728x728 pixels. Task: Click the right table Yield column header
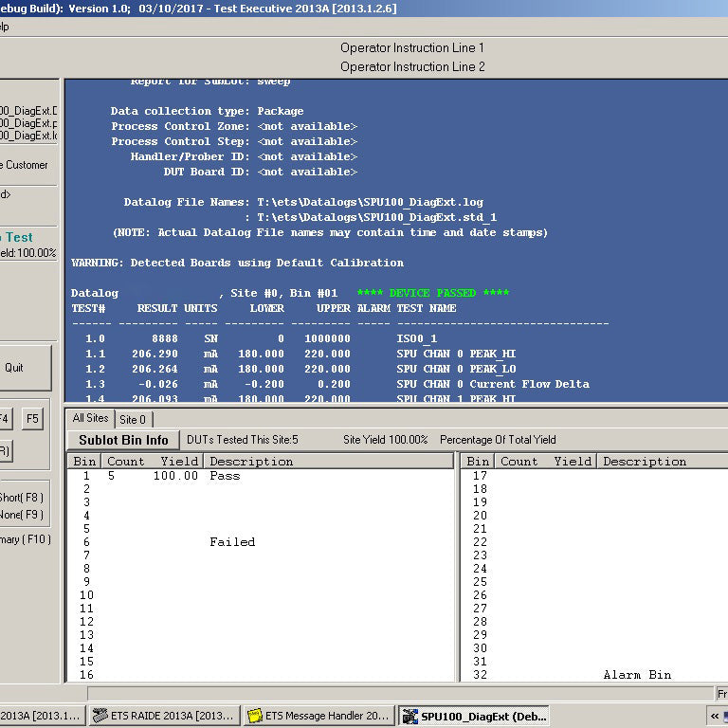[x=572, y=461]
